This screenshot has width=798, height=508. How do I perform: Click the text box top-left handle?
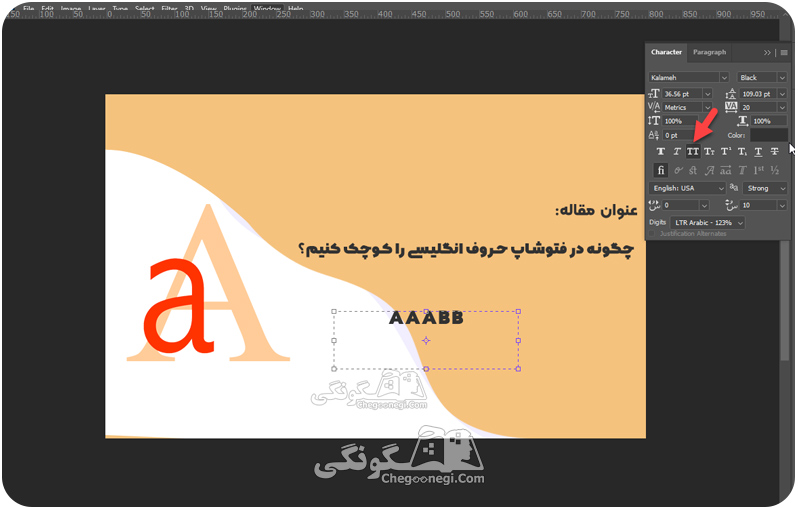coord(334,312)
